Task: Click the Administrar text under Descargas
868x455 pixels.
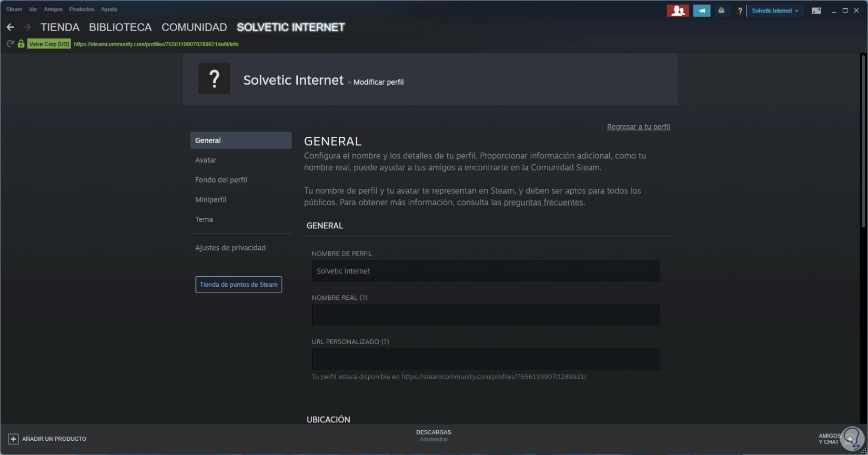Action: click(434, 440)
